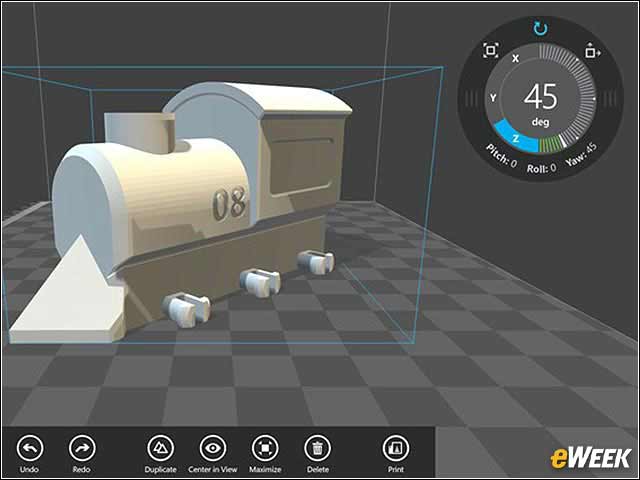Choose the highlighted Z rotation axis
The height and width of the screenshot is (480, 640).
point(515,137)
